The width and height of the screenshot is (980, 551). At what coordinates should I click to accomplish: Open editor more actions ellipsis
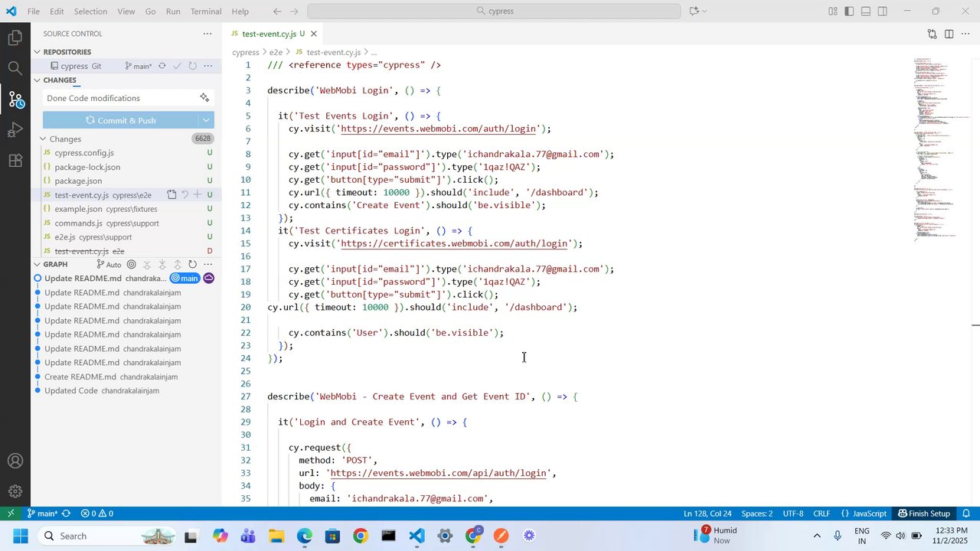pyautogui.click(x=966, y=34)
